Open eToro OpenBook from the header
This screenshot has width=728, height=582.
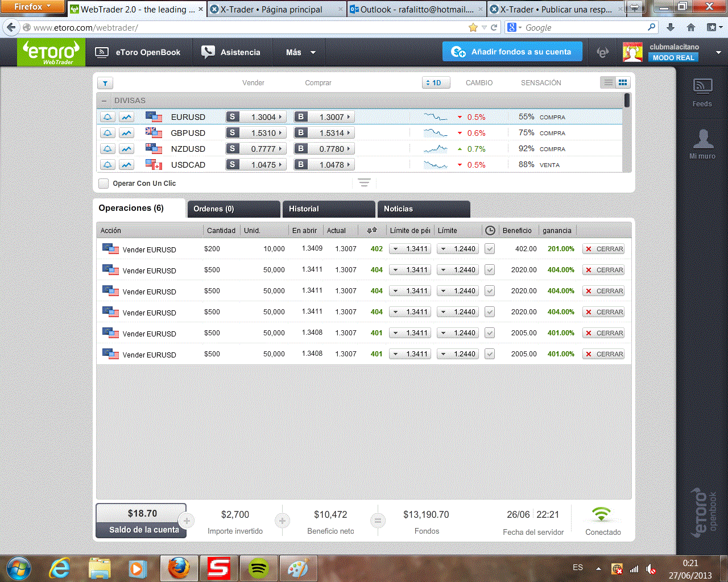tap(138, 52)
